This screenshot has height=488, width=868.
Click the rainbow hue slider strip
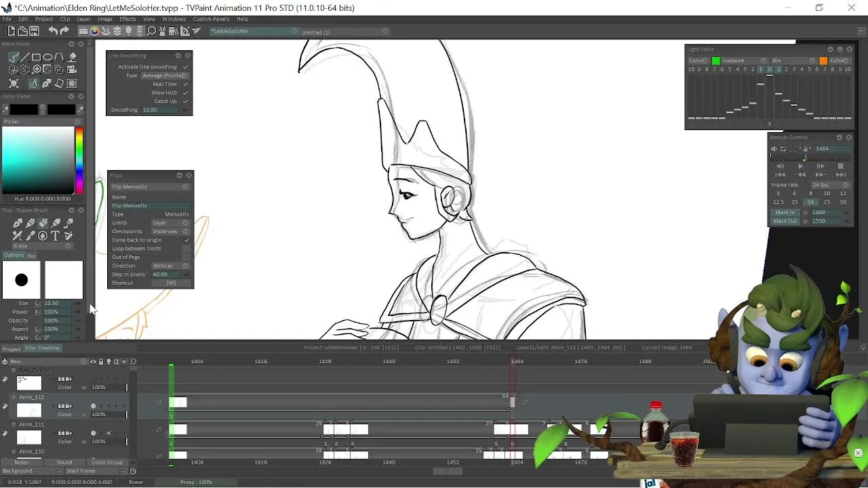point(79,160)
